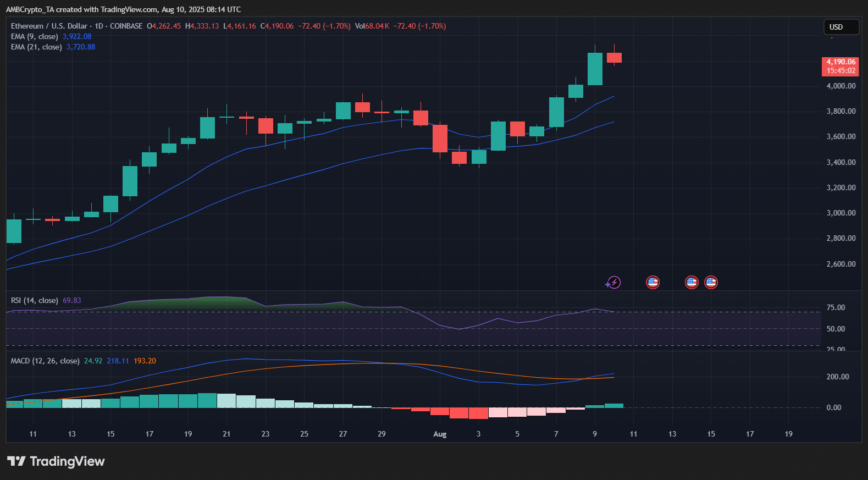The image size is (868, 480).
Task: Click the COINBASE exchange label in title
Action: pos(126,26)
